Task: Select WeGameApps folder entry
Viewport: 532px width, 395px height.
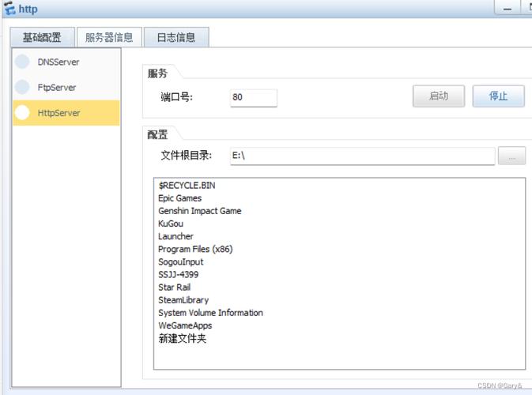Action: pos(185,325)
